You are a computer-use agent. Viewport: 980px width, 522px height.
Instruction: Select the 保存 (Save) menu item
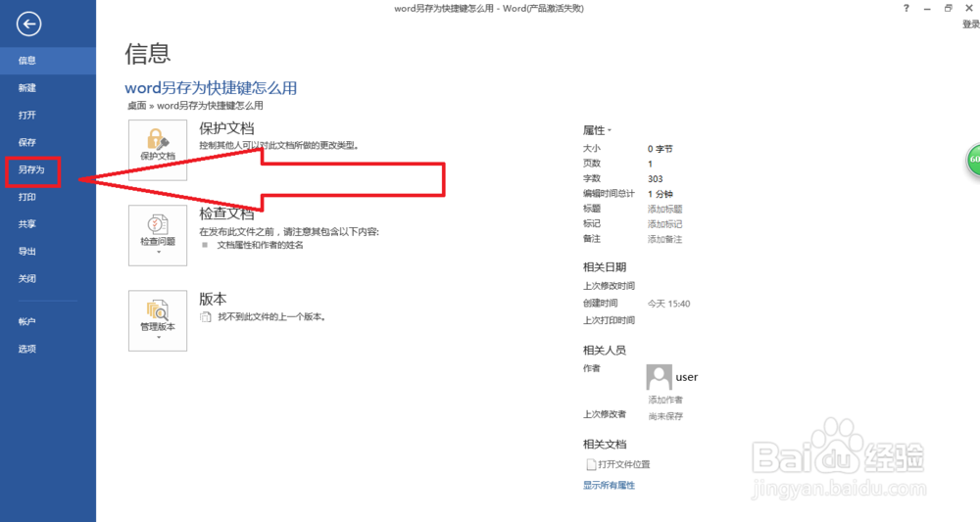click(48, 142)
